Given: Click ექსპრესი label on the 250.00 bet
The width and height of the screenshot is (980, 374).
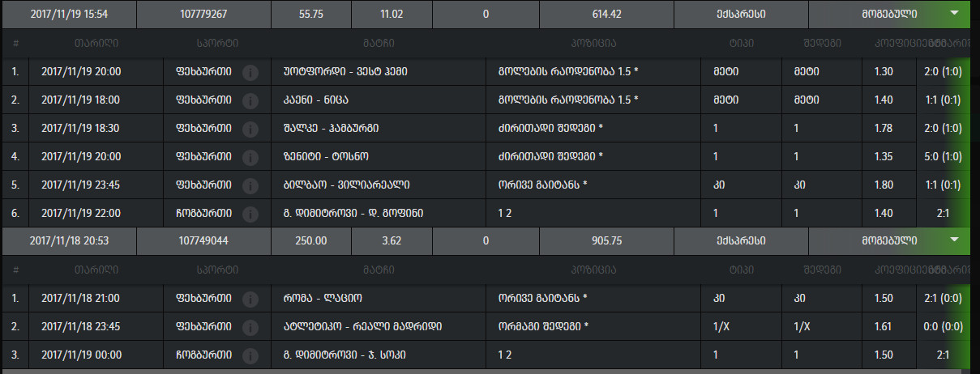Looking at the screenshot, I should pyautogui.click(x=742, y=240).
